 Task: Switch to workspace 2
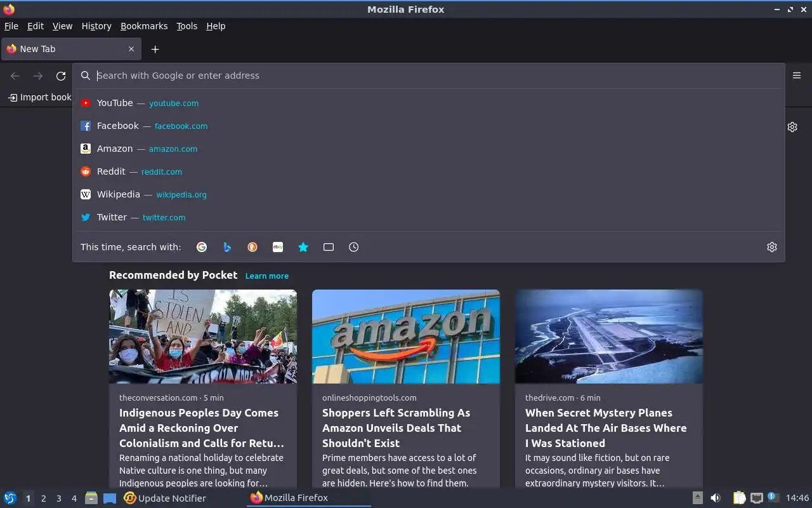(x=43, y=498)
